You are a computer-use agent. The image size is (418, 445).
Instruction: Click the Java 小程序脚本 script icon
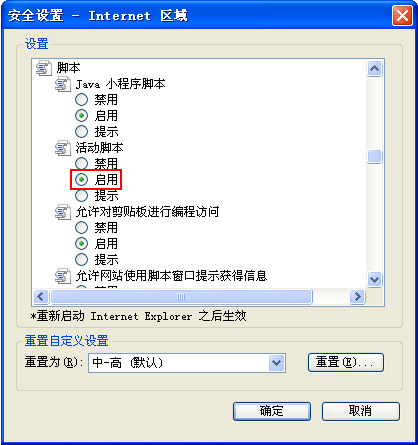(63, 84)
